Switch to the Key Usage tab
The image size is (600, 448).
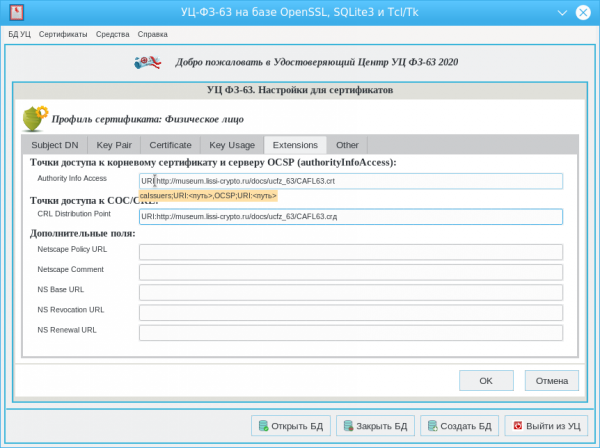[231, 145]
